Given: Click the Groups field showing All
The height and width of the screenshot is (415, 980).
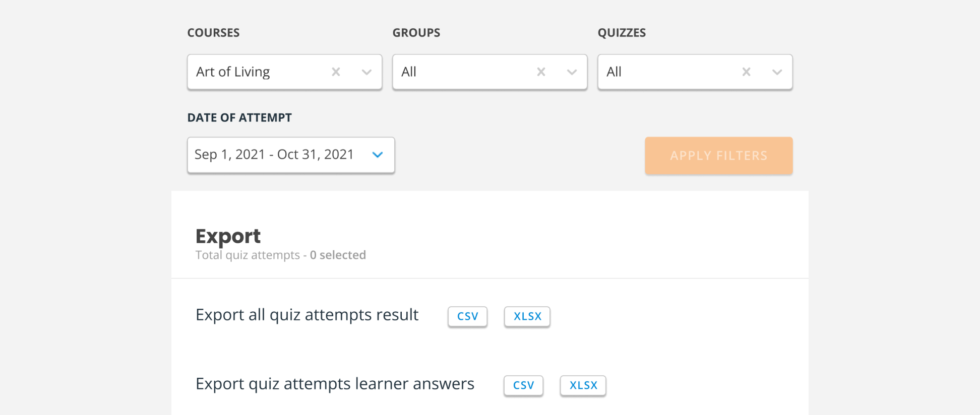Looking at the screenshot, I should point(459,72).
